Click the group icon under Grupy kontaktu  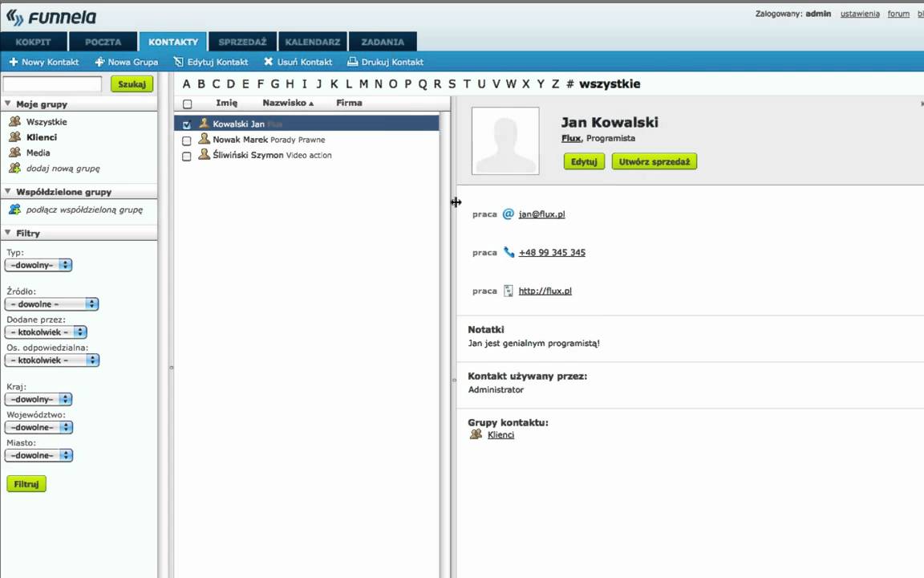tap(476, 434)
